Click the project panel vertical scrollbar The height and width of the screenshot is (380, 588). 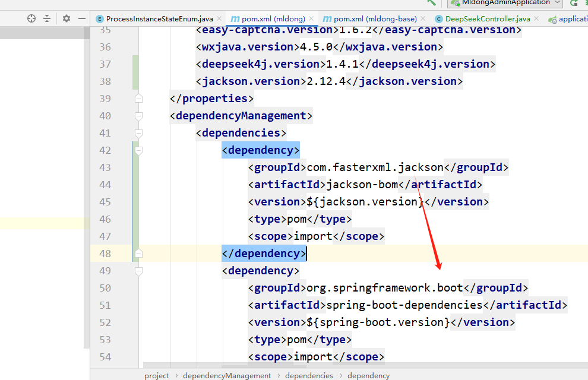point(87,188)
